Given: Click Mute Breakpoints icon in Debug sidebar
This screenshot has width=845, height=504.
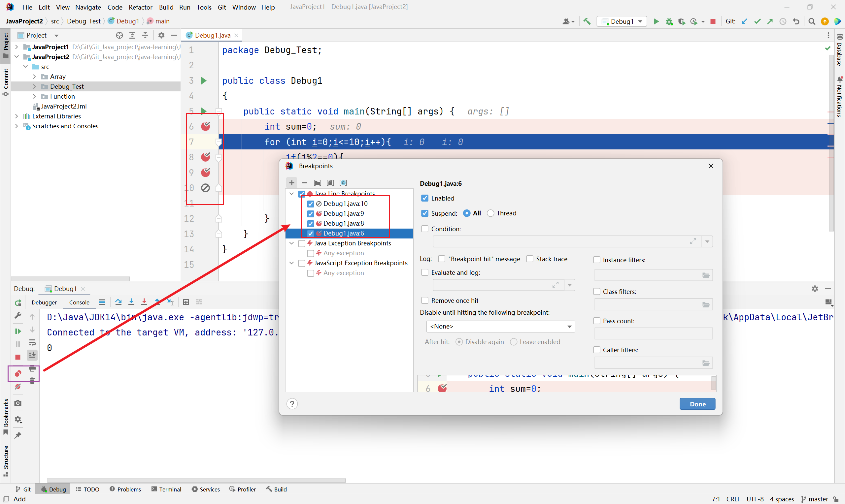Looking at the screenshot, I should (18, 387).
